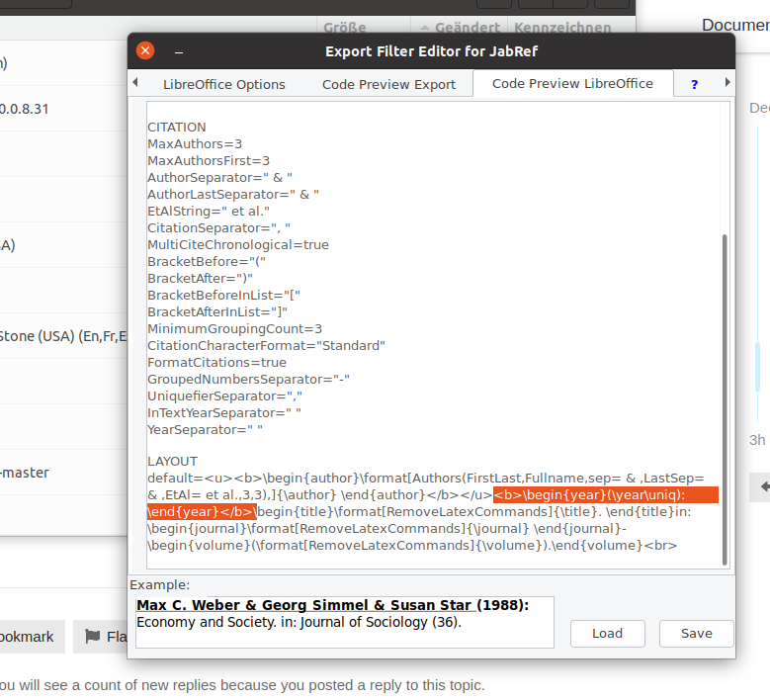The width and height of the screenshot is (770, 700).
Task: Click the BracketBefore="(" line
Action: [x=207, y=261]
